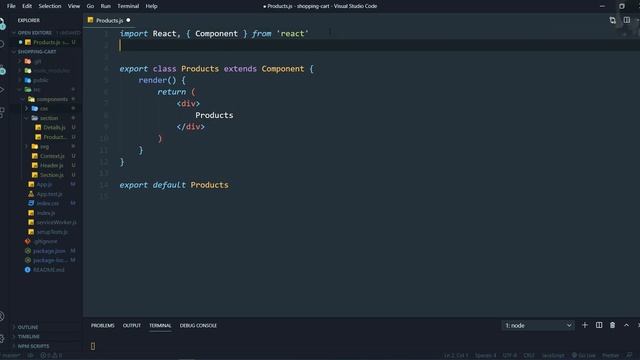Click the terminal prompt input area

pos(93,346)
